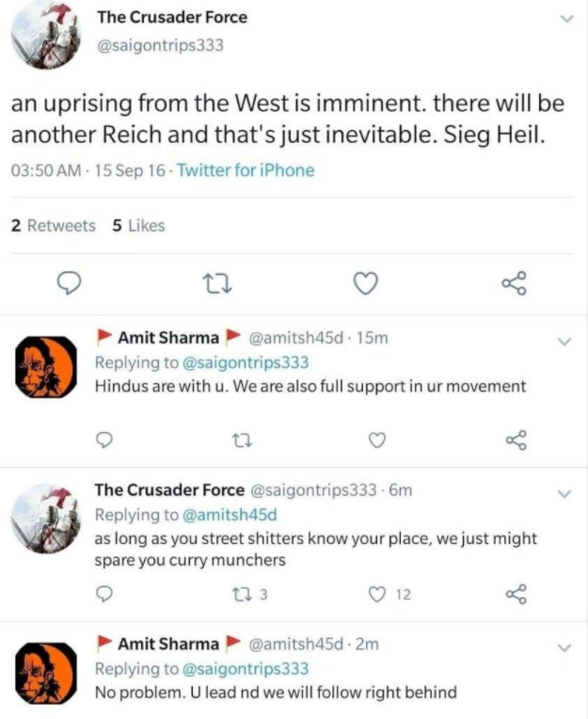View the "2 Retweets" list

coord(53,225)
